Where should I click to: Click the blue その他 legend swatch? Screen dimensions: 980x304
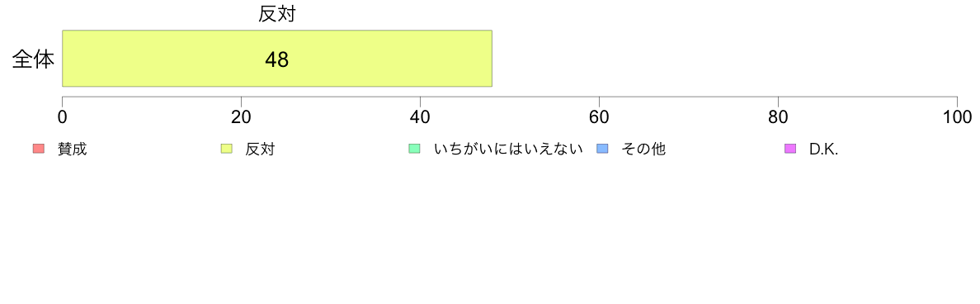click(x=602, y=149)
